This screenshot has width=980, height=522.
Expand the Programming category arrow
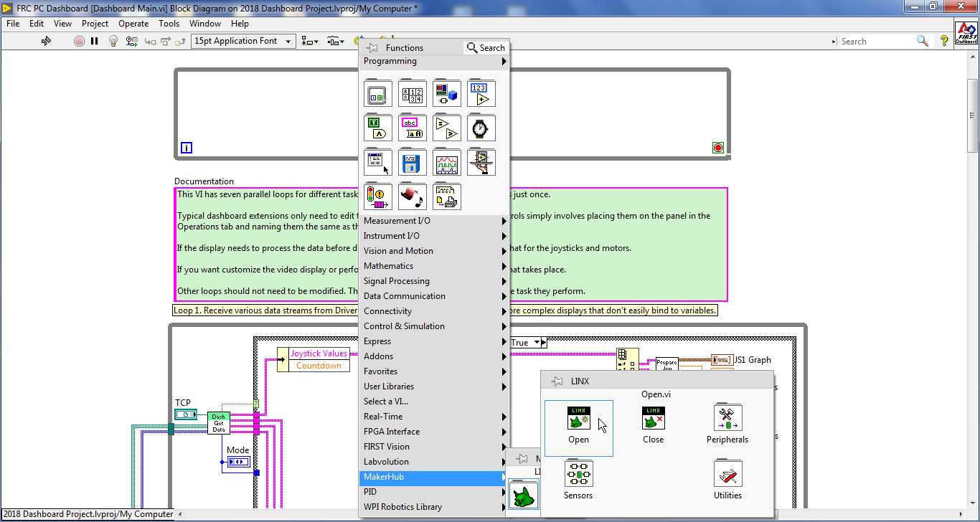[504, 61]
